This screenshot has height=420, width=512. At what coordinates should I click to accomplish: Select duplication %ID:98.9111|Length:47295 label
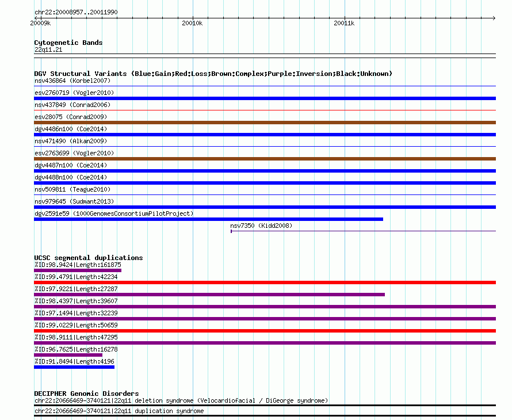(x=76, y=337)
